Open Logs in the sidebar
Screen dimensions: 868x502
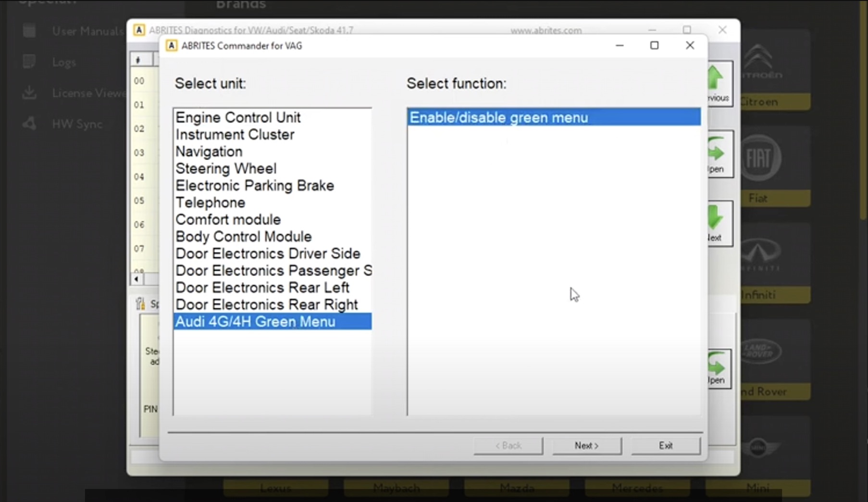click(x=50, y=62)
